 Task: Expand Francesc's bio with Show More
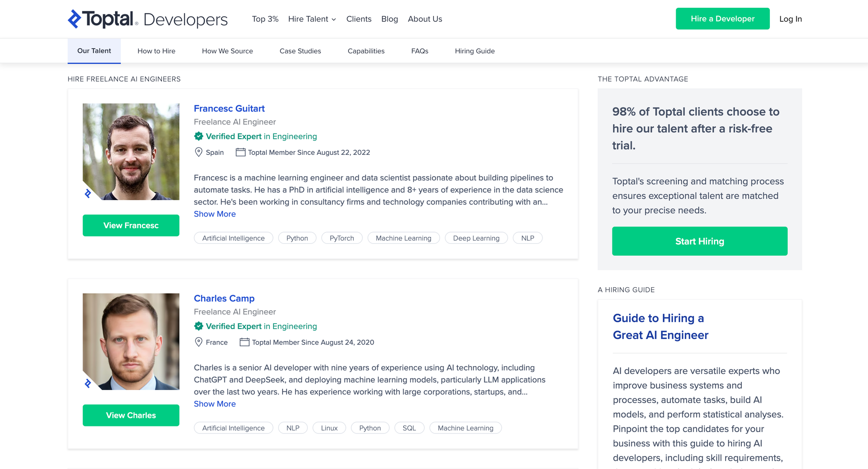(x=215, y=214)
